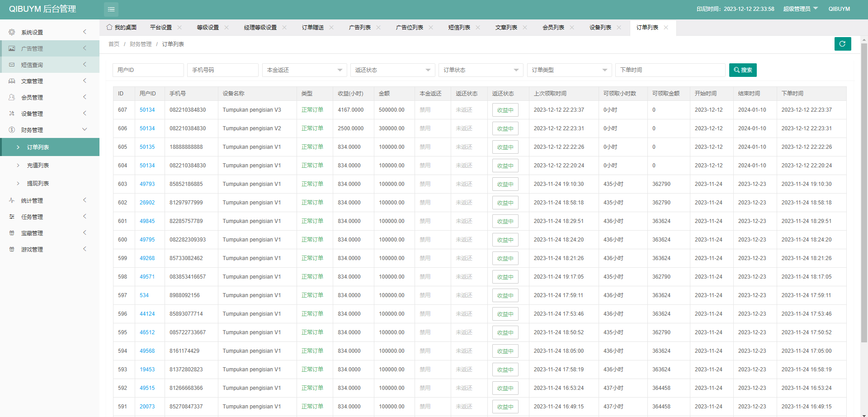Open the 订单类型 filter dropdown
The width and height of the screenshot is (868, 417).
(x=569, y=70)
